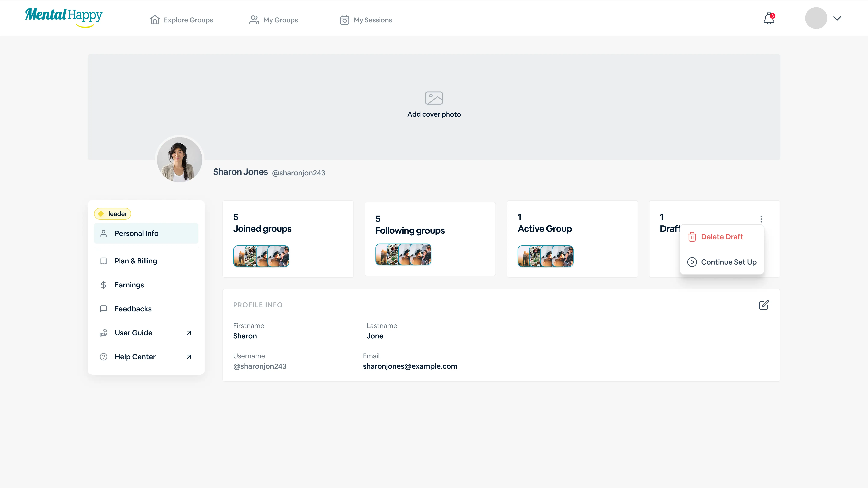Click Add cover photo
The height and width of the screenshot is (488, 868).
point(434,114)
